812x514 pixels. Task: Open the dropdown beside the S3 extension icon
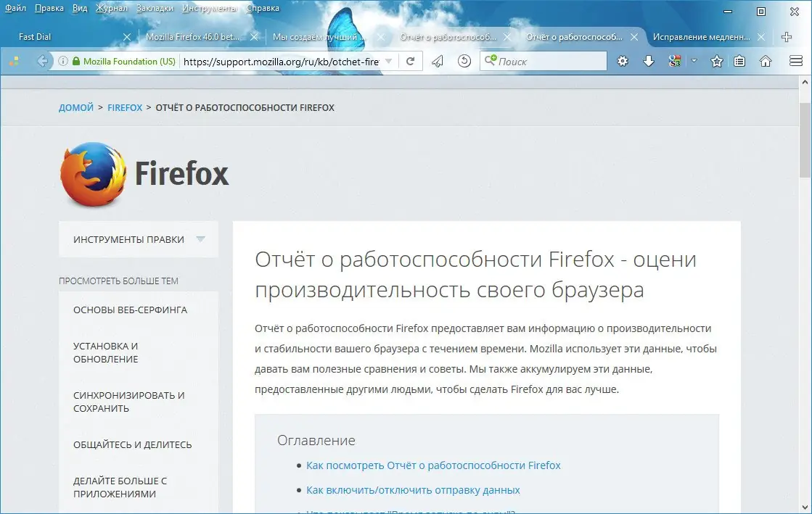[x=694, y=61]
